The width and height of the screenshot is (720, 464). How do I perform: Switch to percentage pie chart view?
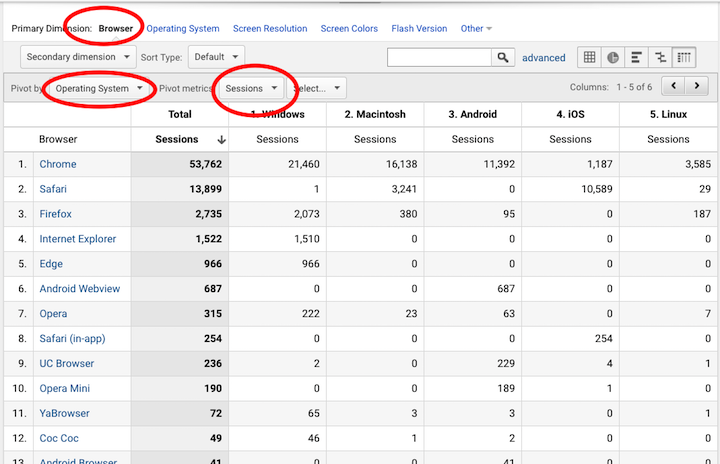(x=613, y=57)
